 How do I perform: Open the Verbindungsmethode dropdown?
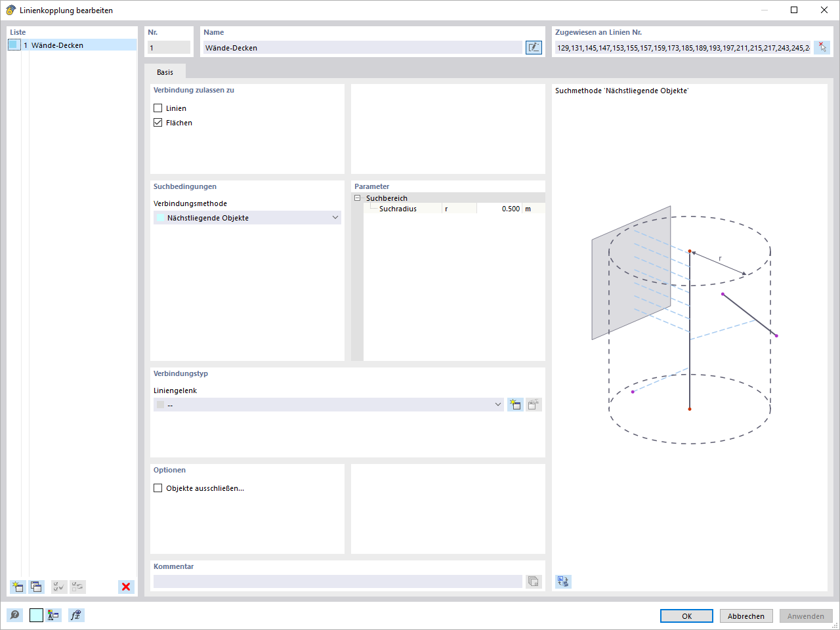[x=247, y=218]
